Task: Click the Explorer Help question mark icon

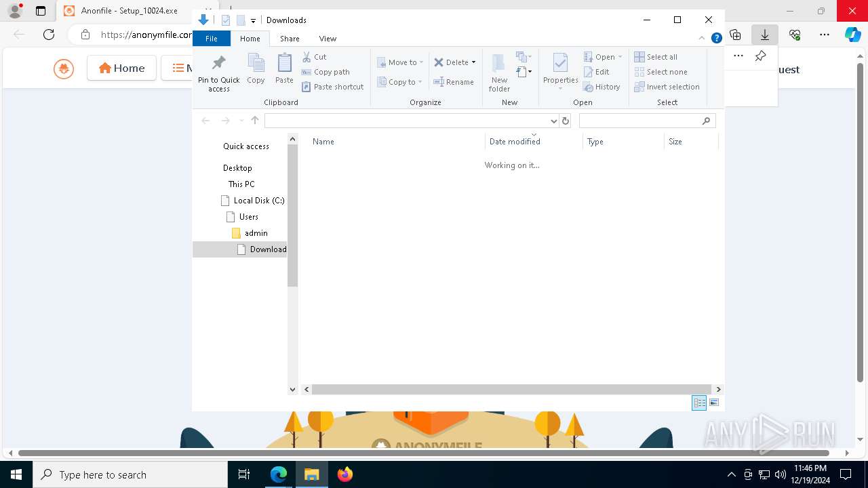Action: pyautogui.click(x=716, y=38)
